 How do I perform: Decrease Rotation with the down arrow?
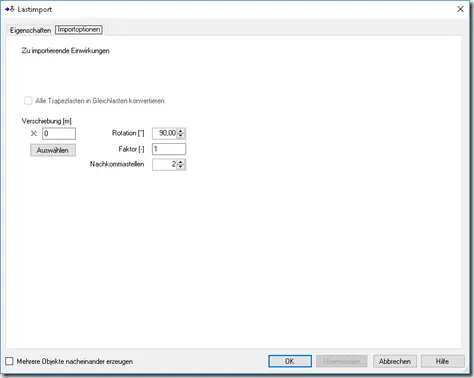(181, 136)
